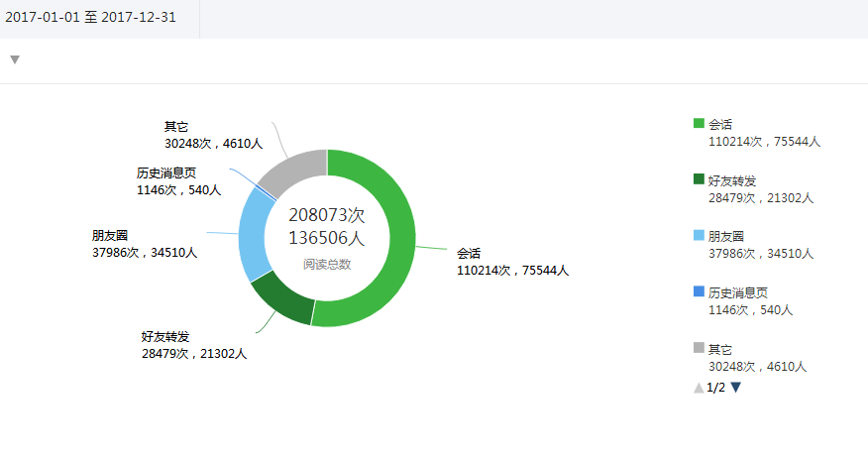Screen dimensions: 868x459
Task: Click the 会话 chart callout label
Action: pos(469,253)
